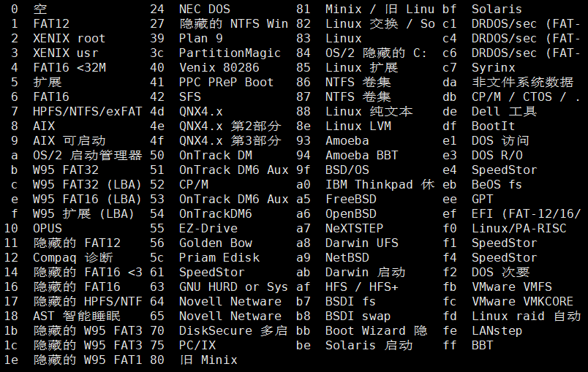Click the 'BSD/OS' entry
The width and height of the screenshot is (588, 372).
click(347, 170)
